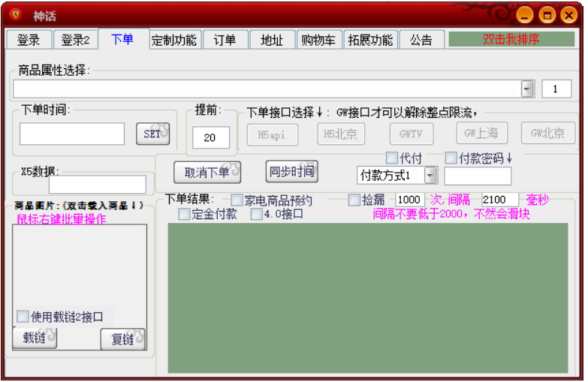Expand the 商品属性选择 dropdown
This screenshot has height=382, width=588.
(528, 89)
